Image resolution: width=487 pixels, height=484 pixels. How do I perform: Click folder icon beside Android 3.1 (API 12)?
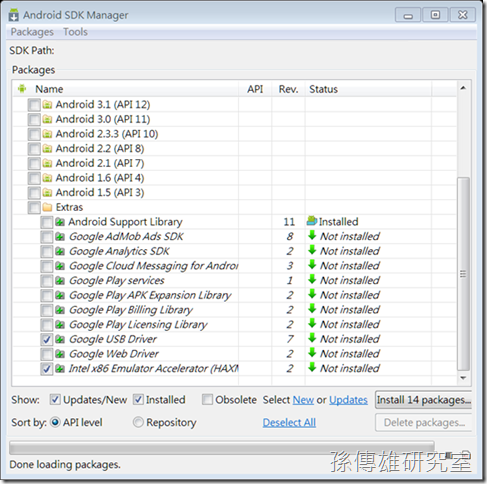[47, 105]
